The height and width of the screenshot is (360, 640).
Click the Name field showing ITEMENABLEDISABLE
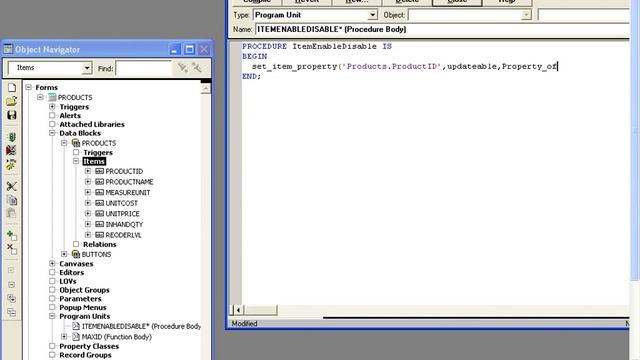pyautogui.click(x=442, y=29)
